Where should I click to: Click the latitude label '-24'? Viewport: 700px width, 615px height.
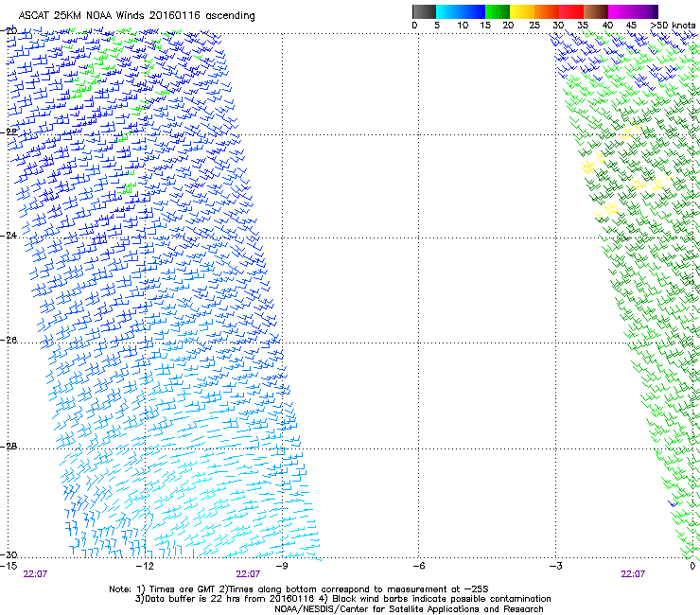(x=9, y=236)
